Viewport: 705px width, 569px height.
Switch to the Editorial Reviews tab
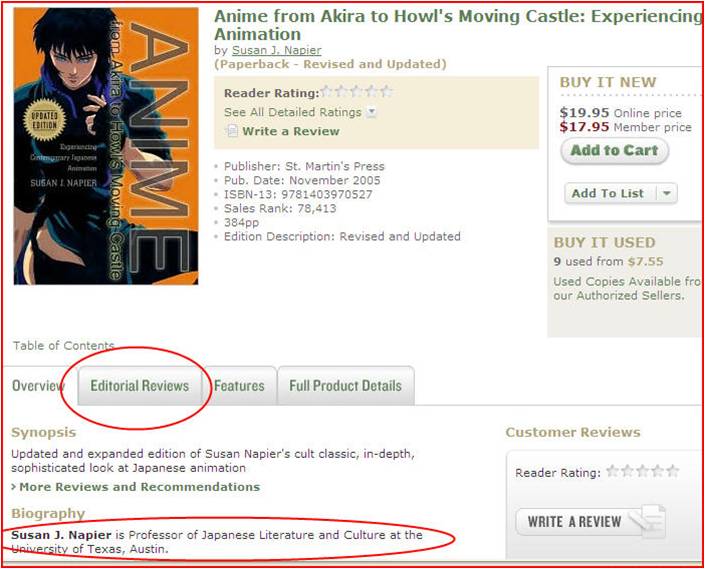tap(139, 386)
